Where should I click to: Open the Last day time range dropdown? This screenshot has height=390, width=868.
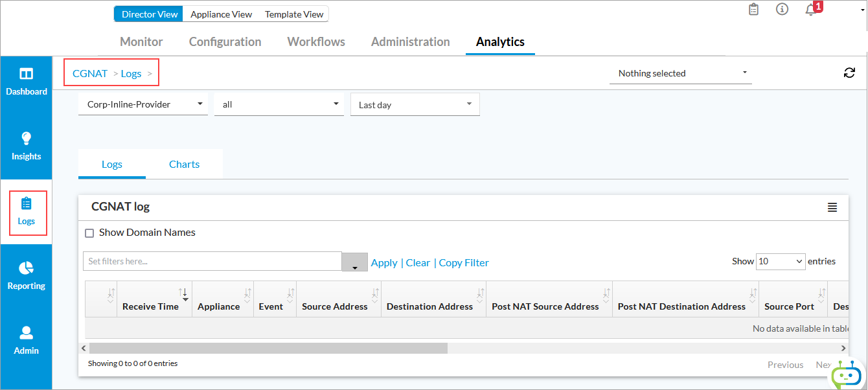[415, 105]
